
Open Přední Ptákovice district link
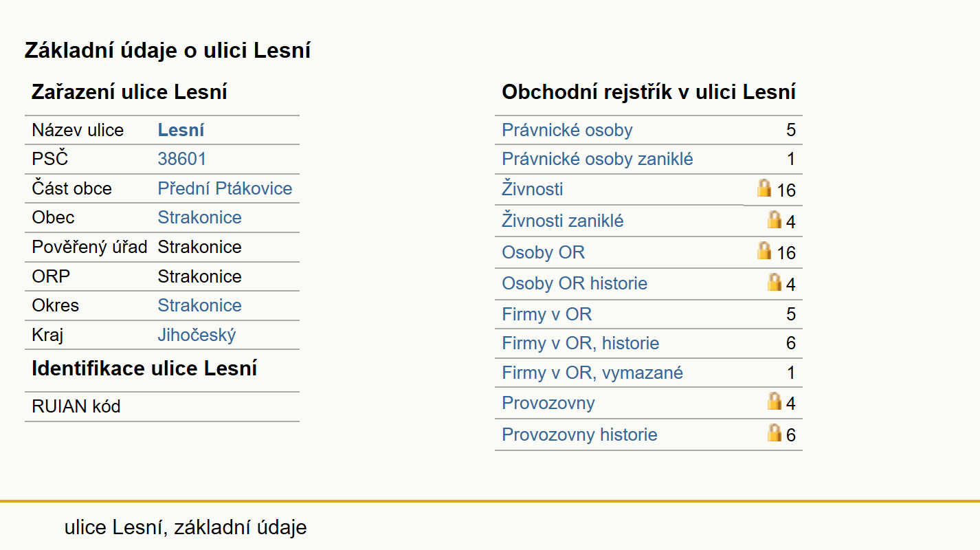(x=225, y=188)
